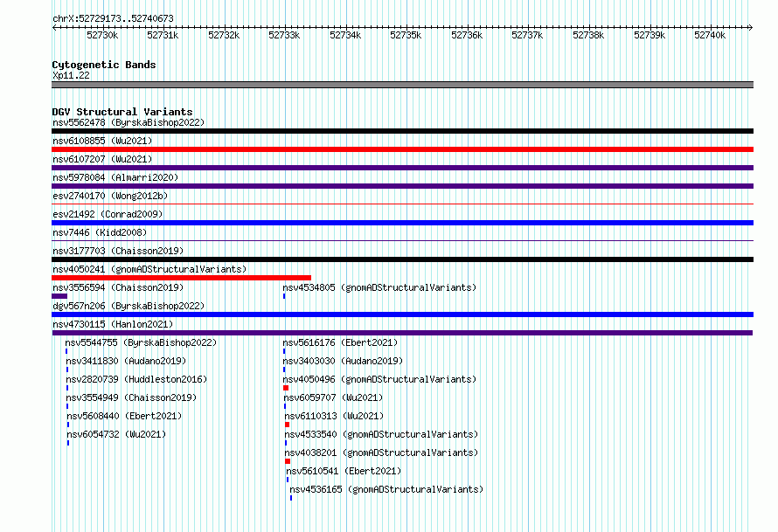Viewport: 778px width, 532px height.
Task: Open nsv6108855 (Wu2021) label
Action: (102, 141)
